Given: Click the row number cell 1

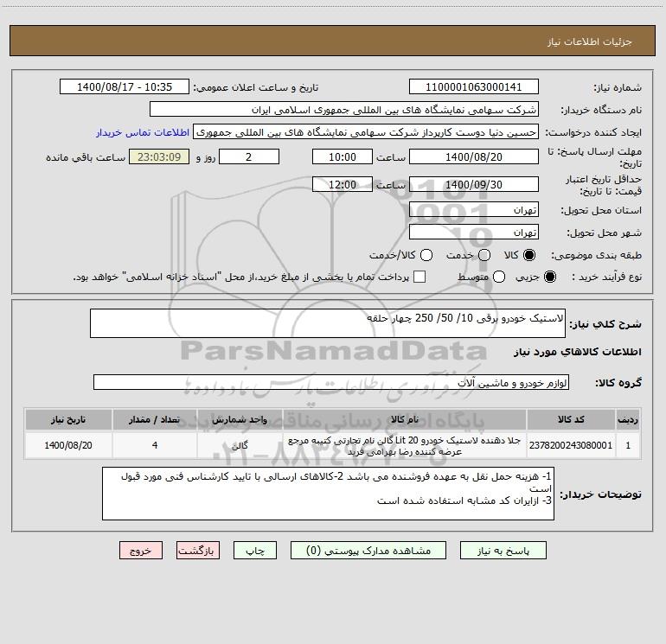Looking at the screenshot, I should click(628, 445).
